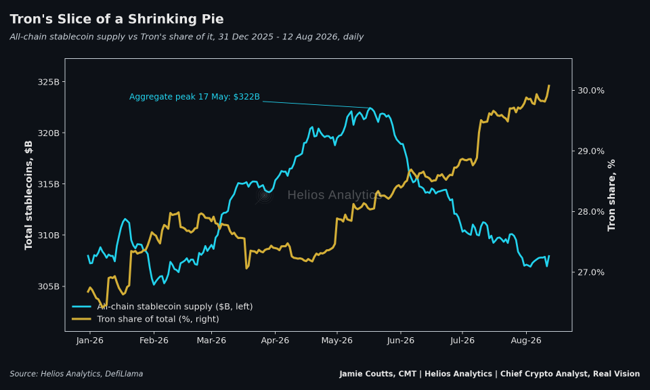
Task: Click the Mar-26 x-axis label
Action: click(x=211, y=340)
